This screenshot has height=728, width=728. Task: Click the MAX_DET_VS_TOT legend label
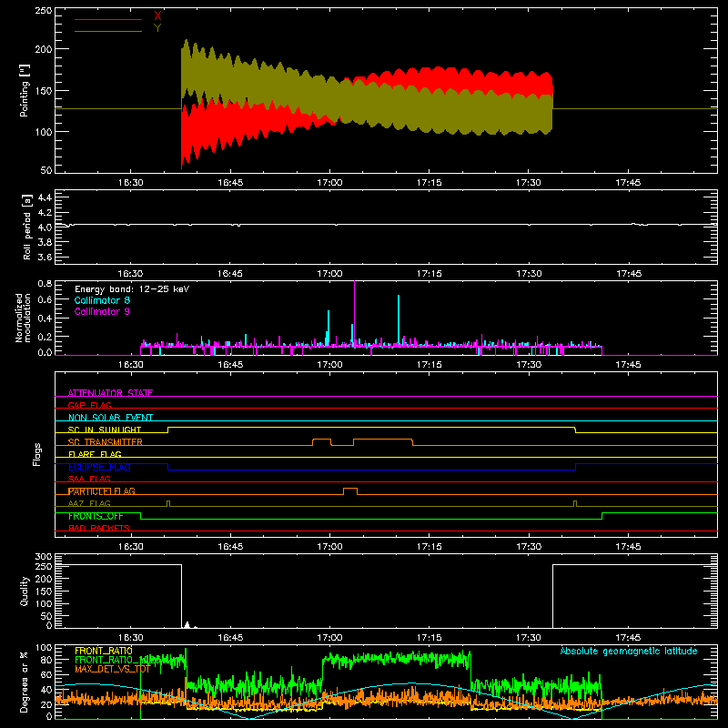[112, 669]
